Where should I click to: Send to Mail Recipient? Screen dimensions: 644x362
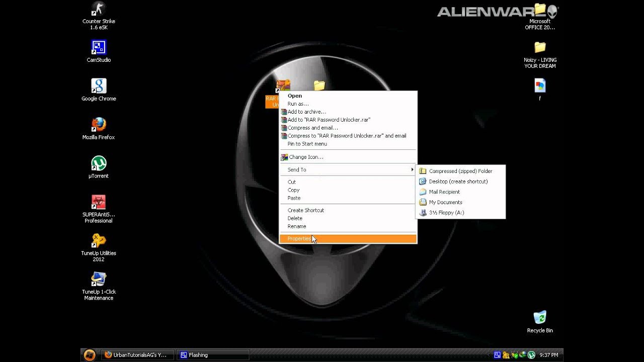(x=460, y=192)
